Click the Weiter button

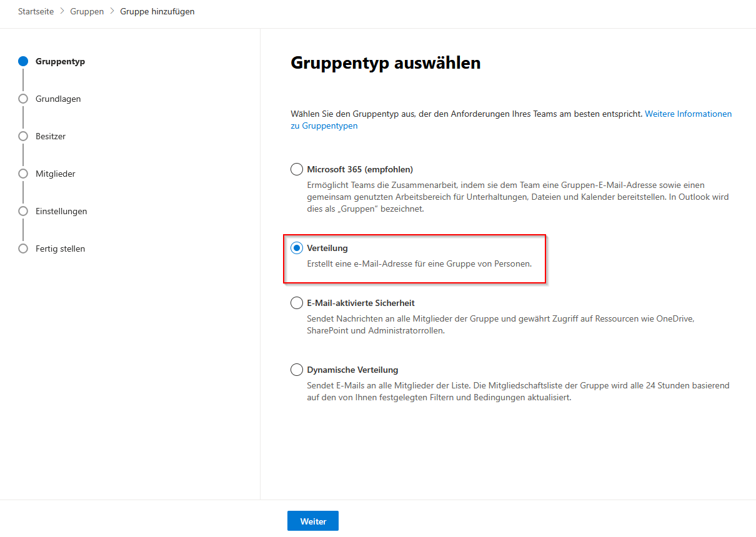[x=313, y=521]
